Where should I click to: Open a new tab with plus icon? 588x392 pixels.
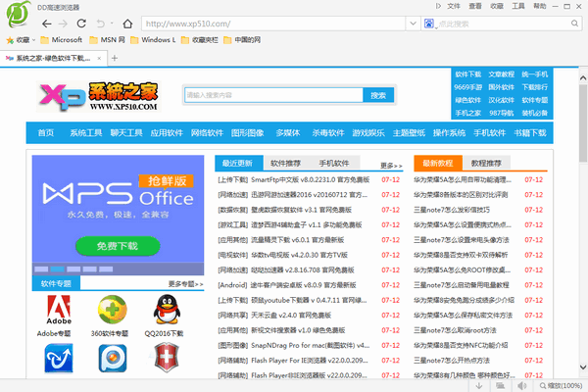(x=115, y=58)
